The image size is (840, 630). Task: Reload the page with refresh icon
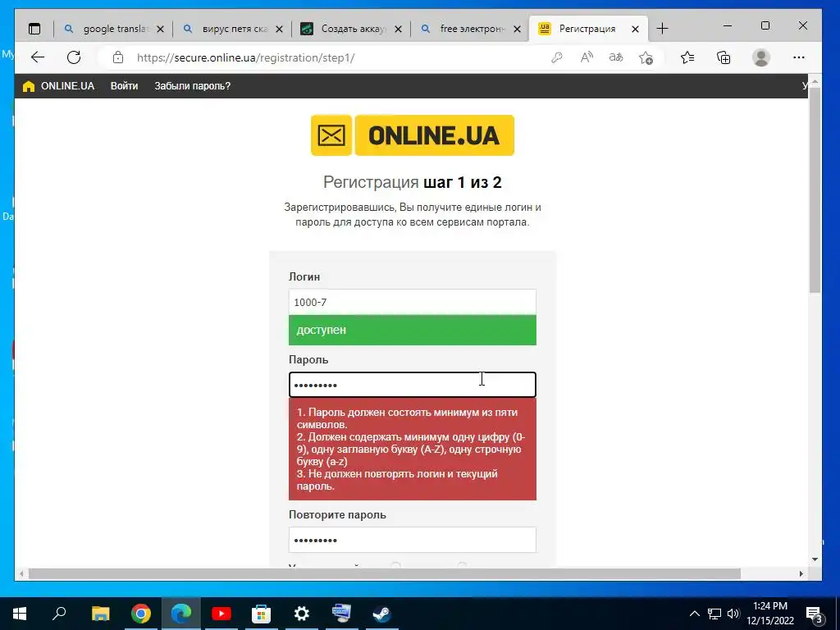pos(74,57)
